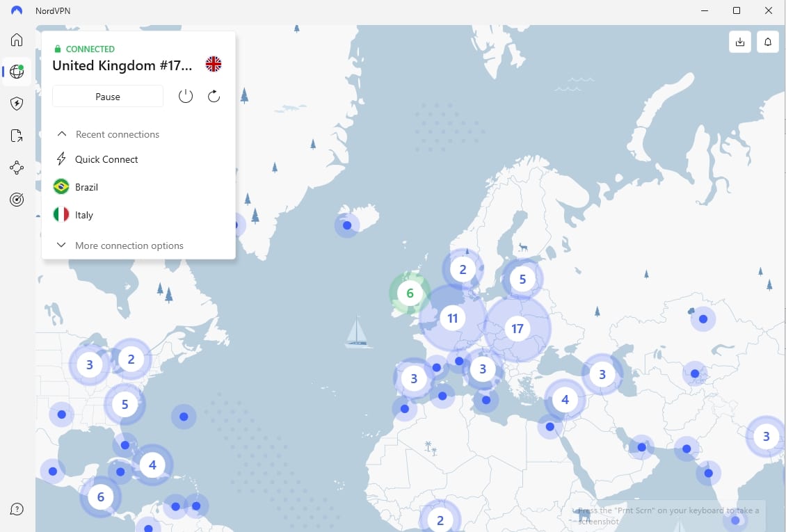Select the globe map view icon
The width and height of the screenshot is (786, 532).
click(x=17, y=72)
